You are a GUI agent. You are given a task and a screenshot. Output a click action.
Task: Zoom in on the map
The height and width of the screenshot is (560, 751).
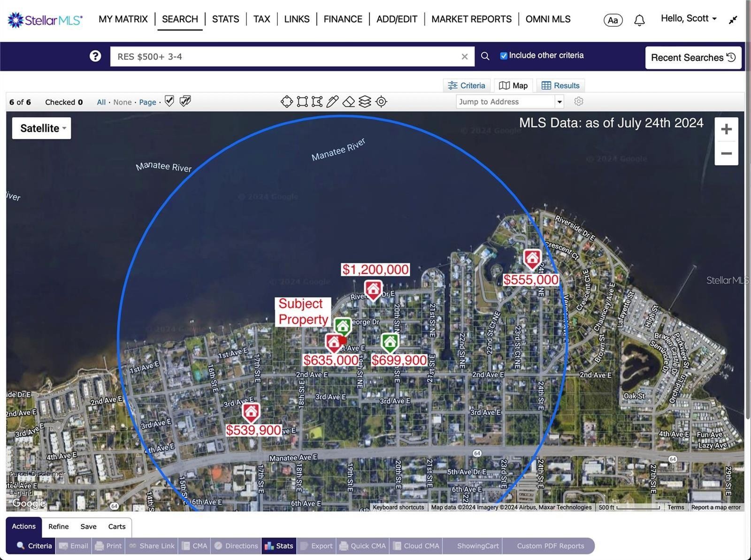[x=726, y=129]
